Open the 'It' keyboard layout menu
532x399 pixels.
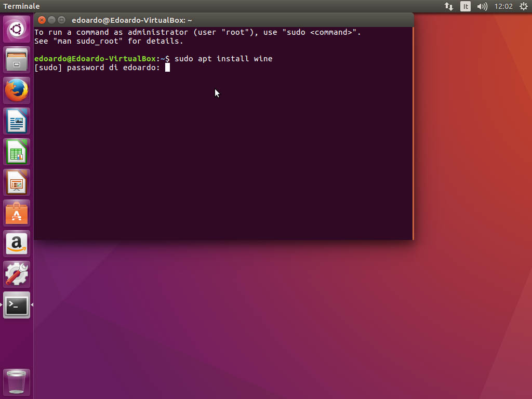[x=465, y=6]
